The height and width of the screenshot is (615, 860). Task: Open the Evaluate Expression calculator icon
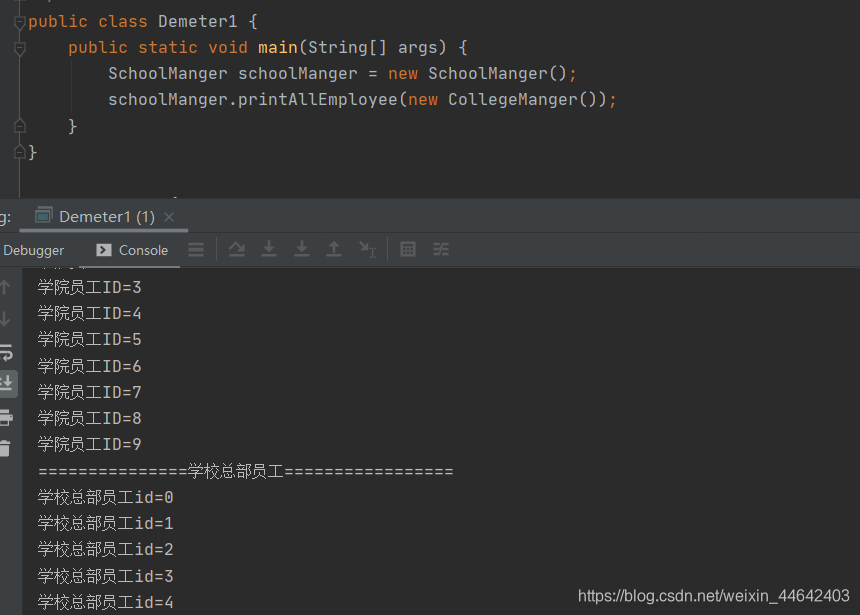408,250
